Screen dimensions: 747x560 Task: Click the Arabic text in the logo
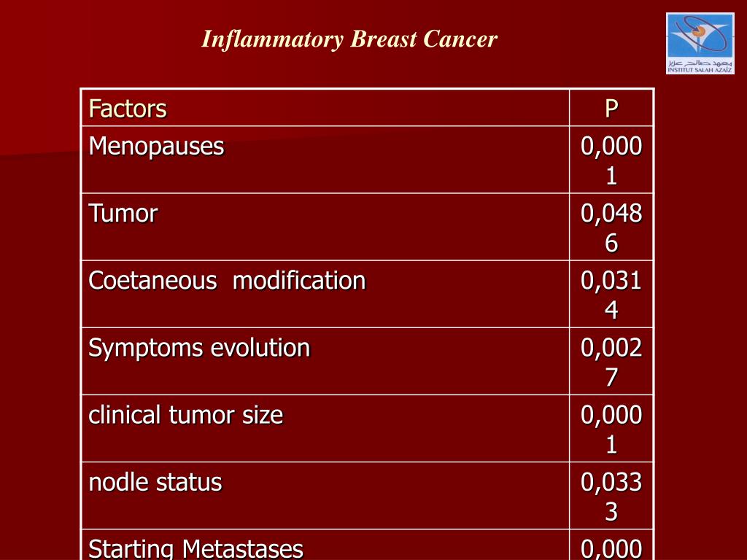tap(700, 63)
